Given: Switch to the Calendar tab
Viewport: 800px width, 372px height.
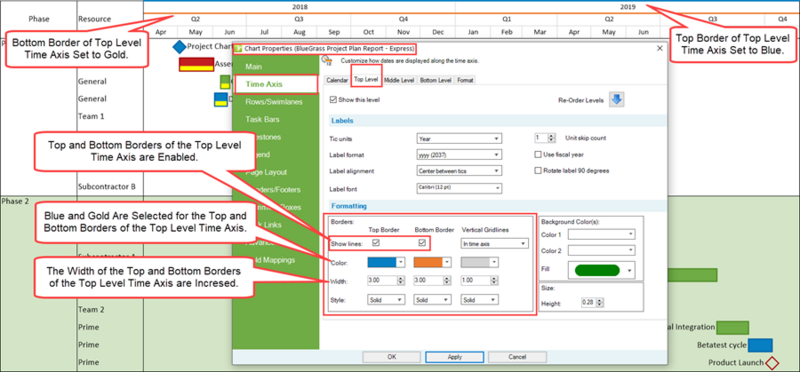Looking at the screenshot, I should pos(337,80).
